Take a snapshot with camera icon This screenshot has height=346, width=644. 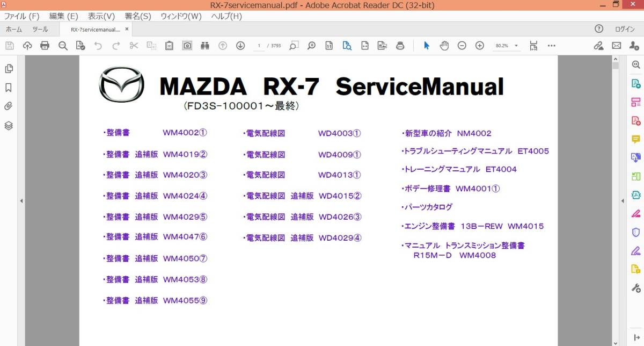187,46
